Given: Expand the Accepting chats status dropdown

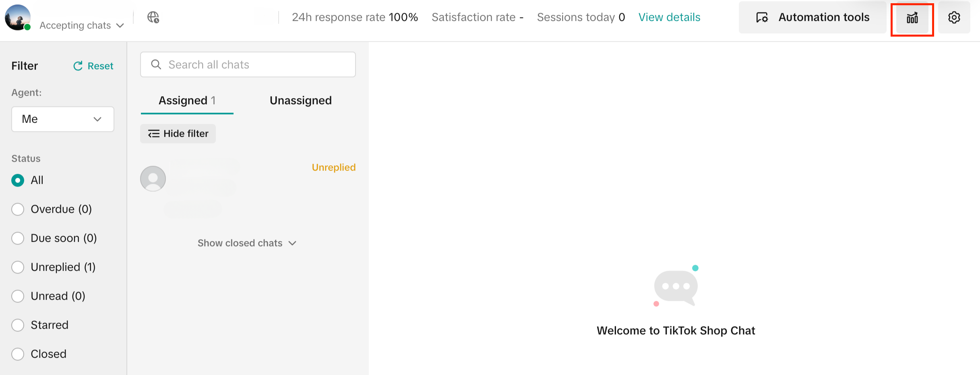Looking at the screenshot, I should click(81, 25).
